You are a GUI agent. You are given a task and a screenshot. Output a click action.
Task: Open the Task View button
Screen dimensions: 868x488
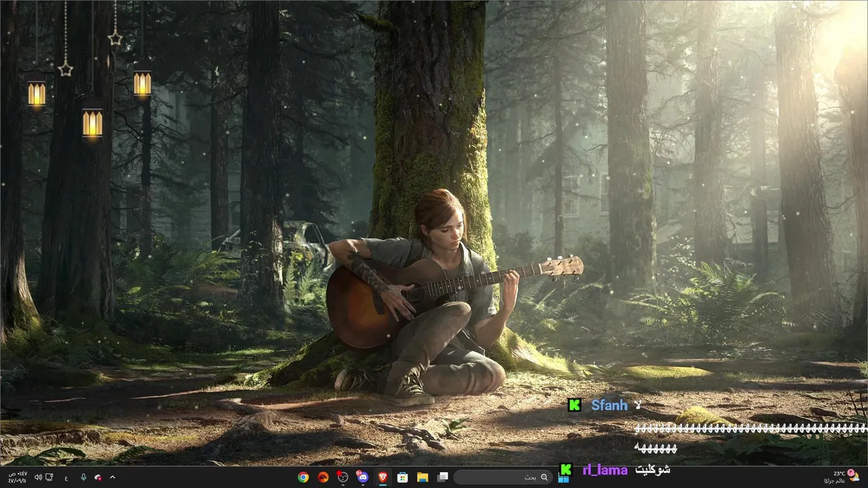[x=442, y=477]
